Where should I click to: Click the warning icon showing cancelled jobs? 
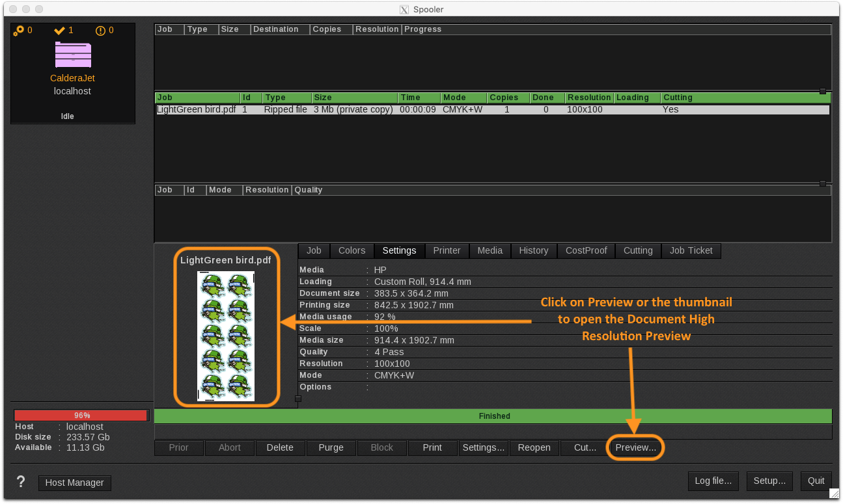[x=99, y=30]
